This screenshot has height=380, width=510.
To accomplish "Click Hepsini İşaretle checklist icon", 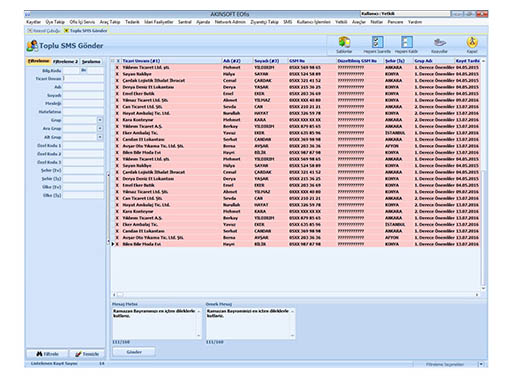I will [377, 42].
